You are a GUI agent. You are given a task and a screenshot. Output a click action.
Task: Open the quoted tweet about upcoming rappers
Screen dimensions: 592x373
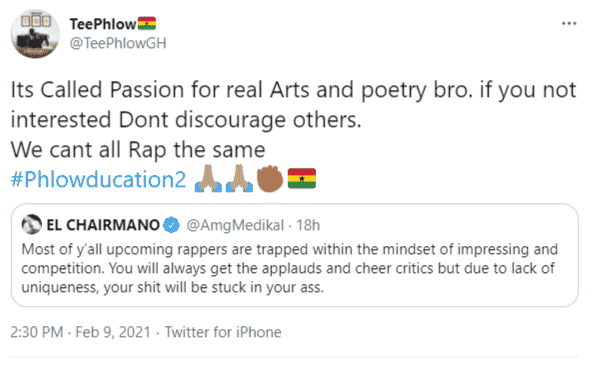pos(294,255)
